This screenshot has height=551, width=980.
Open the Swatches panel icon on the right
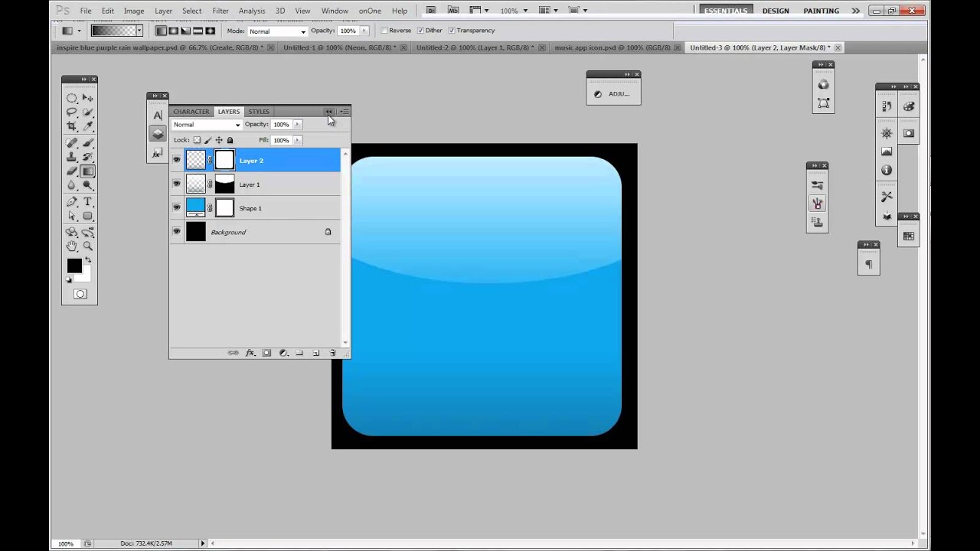coord(908,107)
